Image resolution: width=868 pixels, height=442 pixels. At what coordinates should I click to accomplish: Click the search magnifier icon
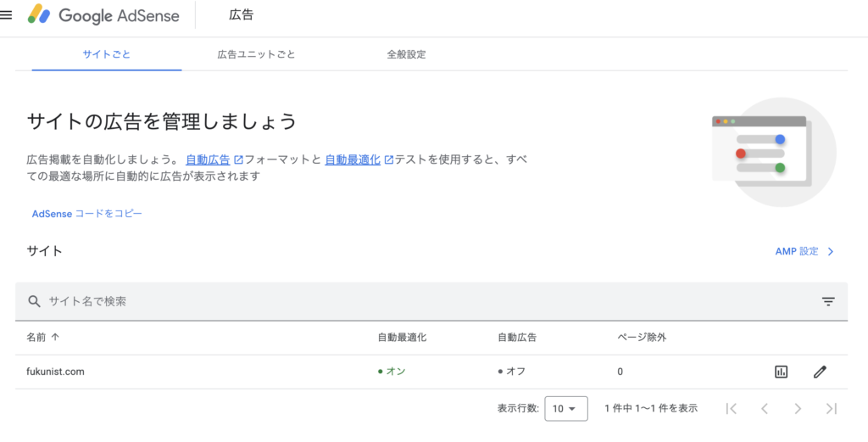coord(34,301)
